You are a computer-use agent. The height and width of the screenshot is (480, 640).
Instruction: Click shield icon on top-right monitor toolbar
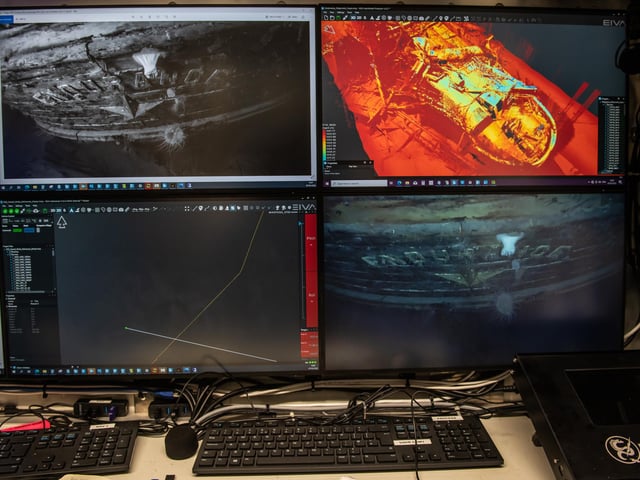click(390, 18)
